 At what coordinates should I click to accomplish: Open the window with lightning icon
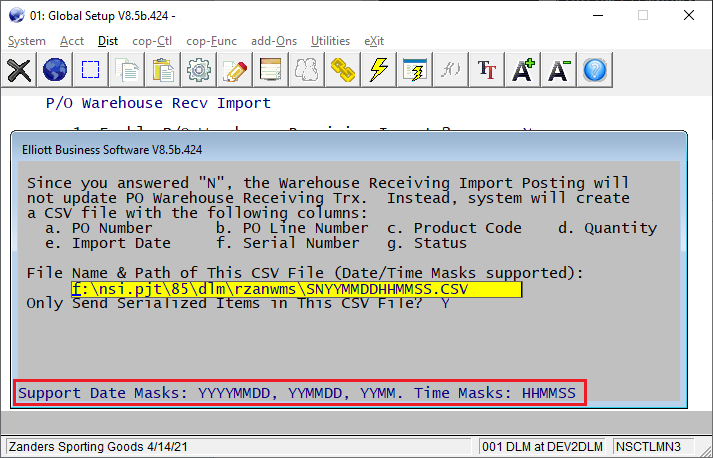tap(414, 70)
